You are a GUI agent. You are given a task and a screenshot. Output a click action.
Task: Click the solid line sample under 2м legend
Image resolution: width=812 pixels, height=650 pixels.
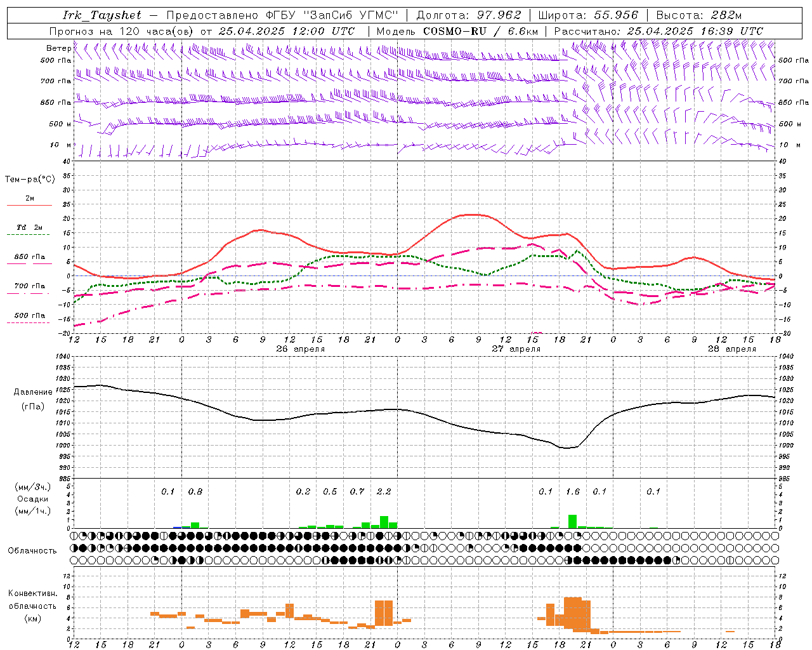[30, 206]
